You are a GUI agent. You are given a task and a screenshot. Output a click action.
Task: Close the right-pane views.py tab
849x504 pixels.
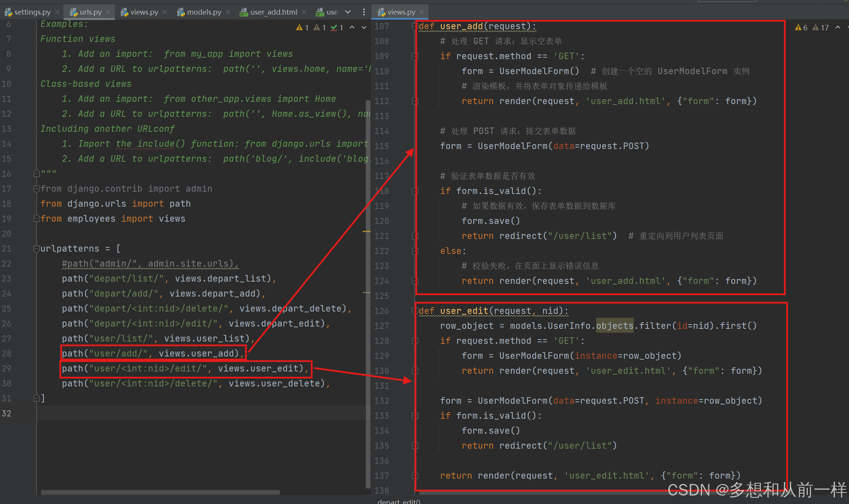422,12
